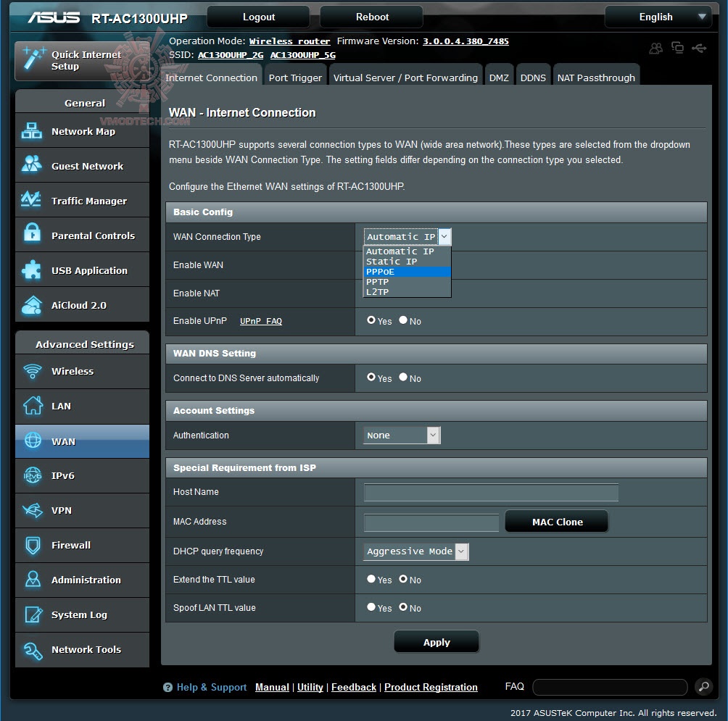Viewport: 728px width, 721px height.
Task: Choose PPPoE from the connection list
Action: pyautogui.click(x=407, y=272)
